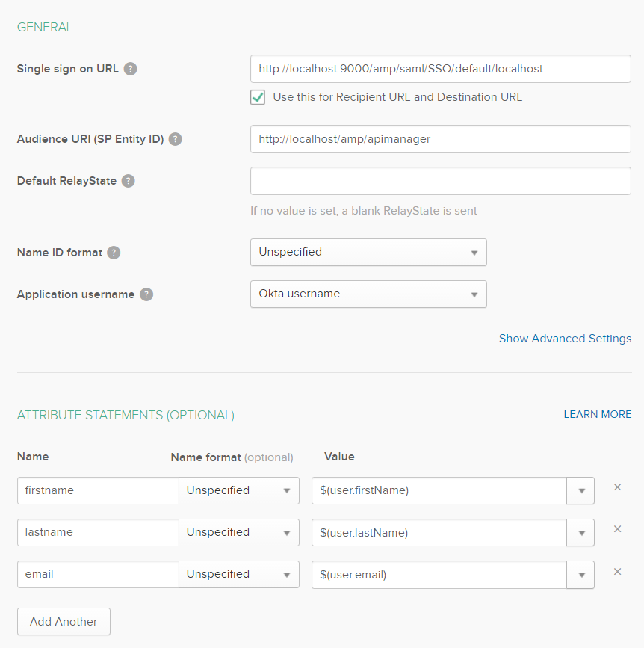Click Show Advanced Settings

[x=565, y=338]
